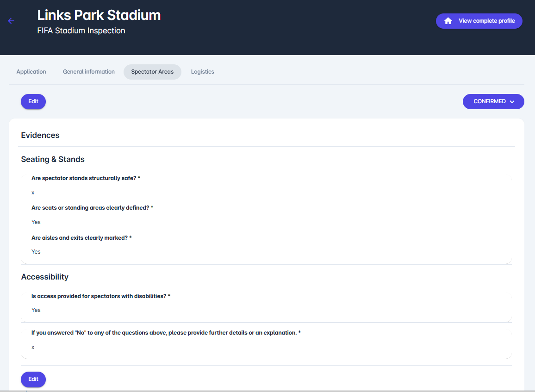
Task: Go to the Logistics tab
Action: tap(202, 72)
